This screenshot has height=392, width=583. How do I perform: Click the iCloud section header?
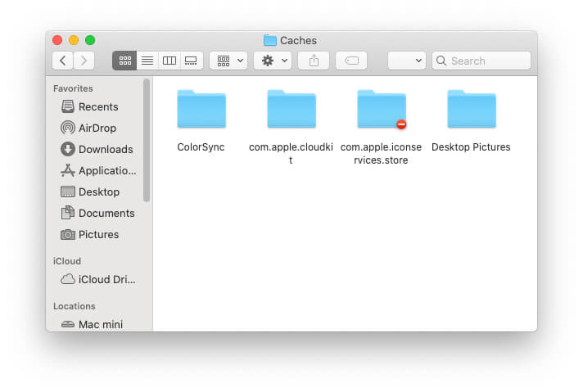(67, 261)
